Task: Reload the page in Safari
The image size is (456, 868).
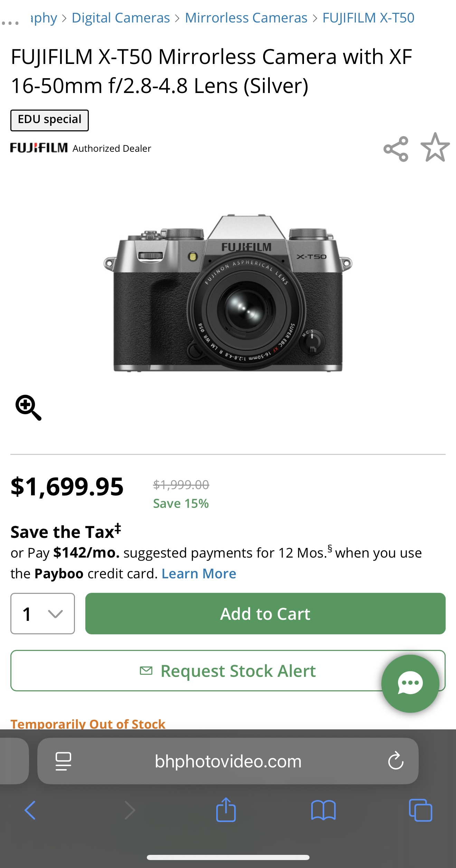Action: [x=396, y=761]
